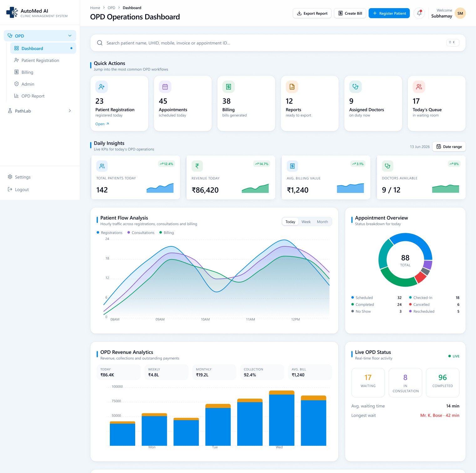Toggle the Consultations series legend
The width and height of the screenshot is (476, 473).
[x=141, y=233]
